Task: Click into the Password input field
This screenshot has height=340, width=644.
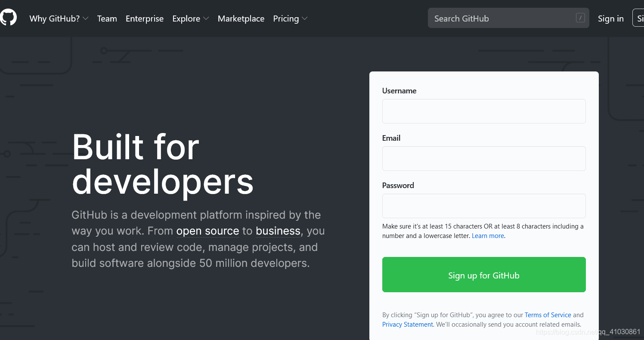Action: click(x=484, y=206)
